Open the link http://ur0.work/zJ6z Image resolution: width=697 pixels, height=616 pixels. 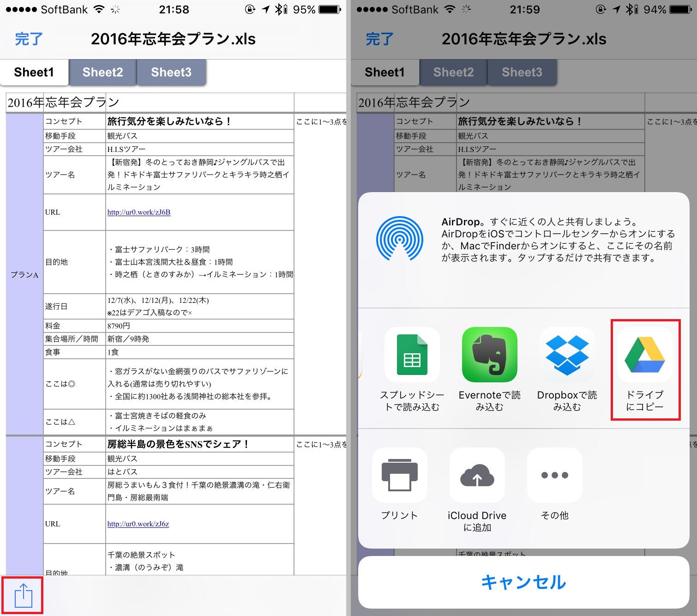click(x=138, y=524)
